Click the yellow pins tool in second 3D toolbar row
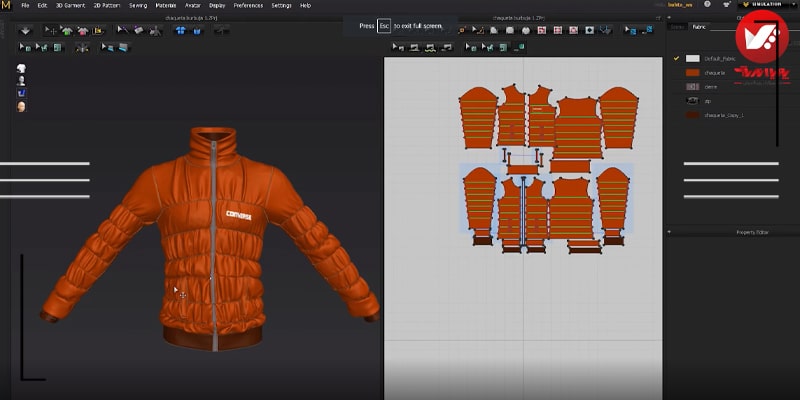The width and height of the screenshot is (800, 400). 82,47
